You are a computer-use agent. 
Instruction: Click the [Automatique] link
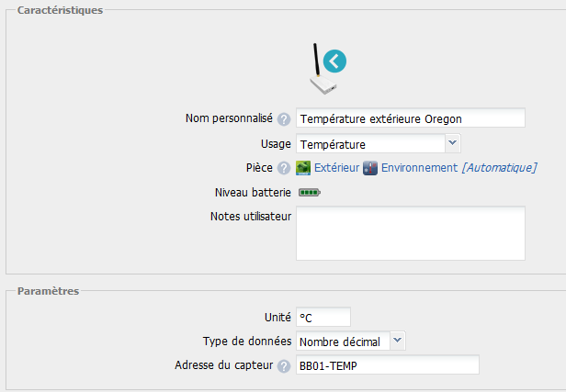[x=499, y=168]
